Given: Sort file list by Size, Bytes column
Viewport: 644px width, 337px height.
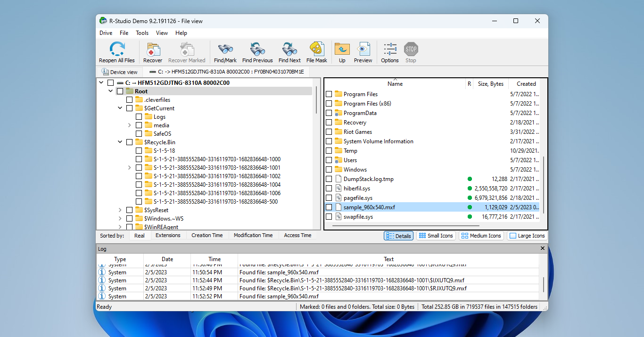Looking at the screenshot, I should [491, 84].
